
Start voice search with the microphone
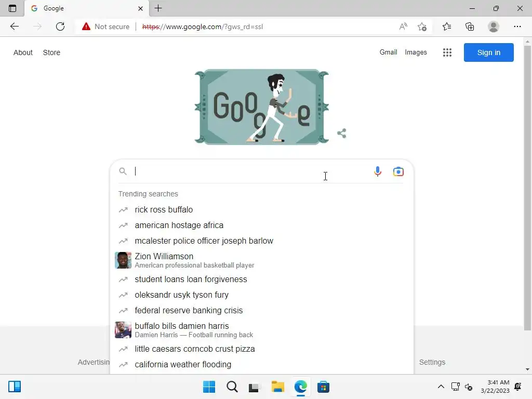click(378, 171)
